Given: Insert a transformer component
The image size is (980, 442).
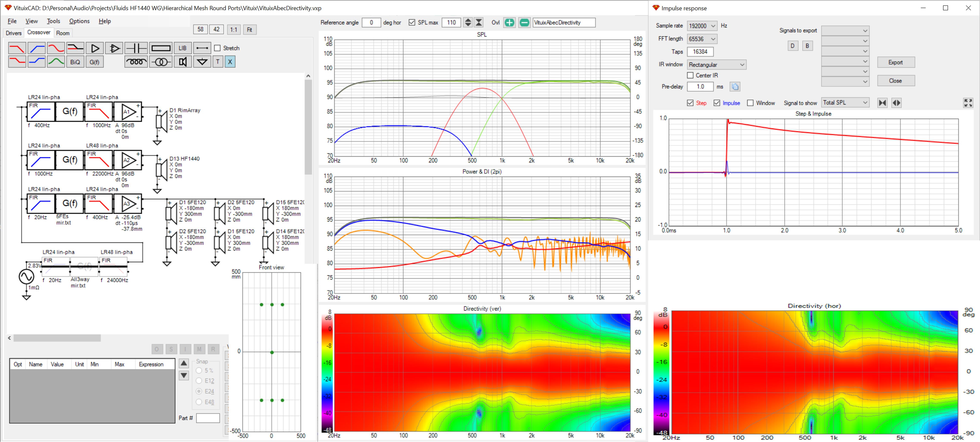Looking at the screenshot, I should pyautogui.click(x=161, y=62).
